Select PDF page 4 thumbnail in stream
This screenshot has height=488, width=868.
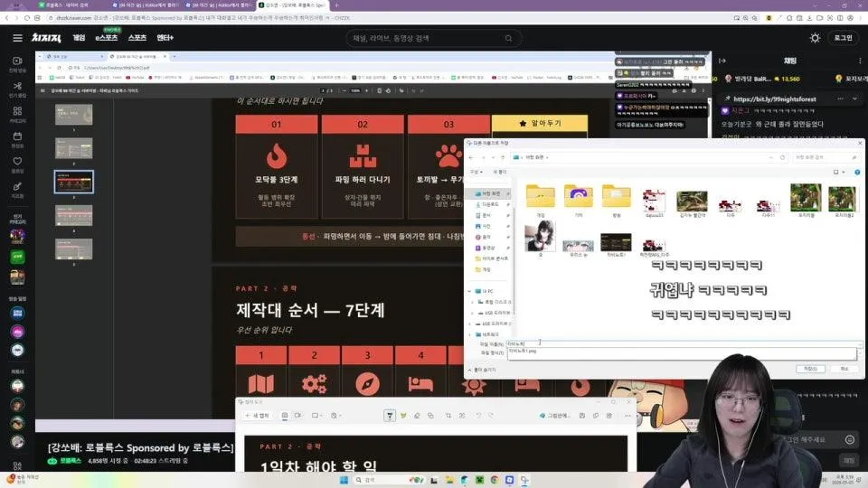[73, 216]
